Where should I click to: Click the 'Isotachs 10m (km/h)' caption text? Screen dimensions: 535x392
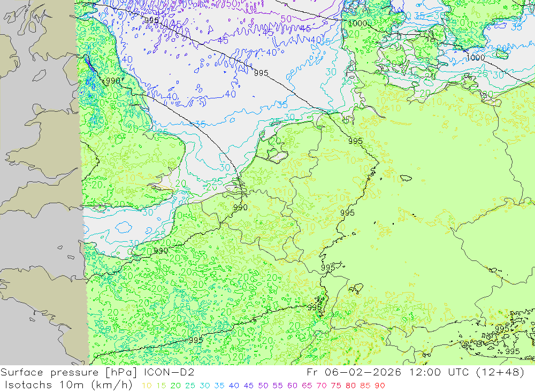tap(68, 385)
